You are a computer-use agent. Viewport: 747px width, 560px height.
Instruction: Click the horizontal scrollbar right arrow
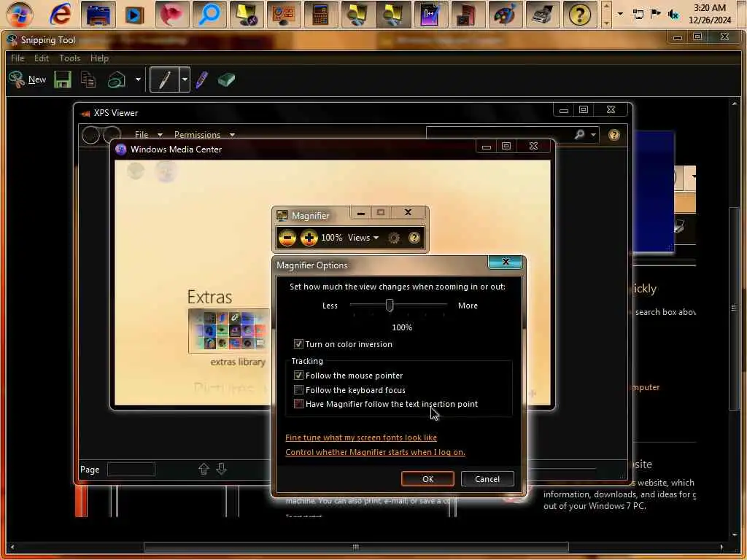tap(721, 547)
